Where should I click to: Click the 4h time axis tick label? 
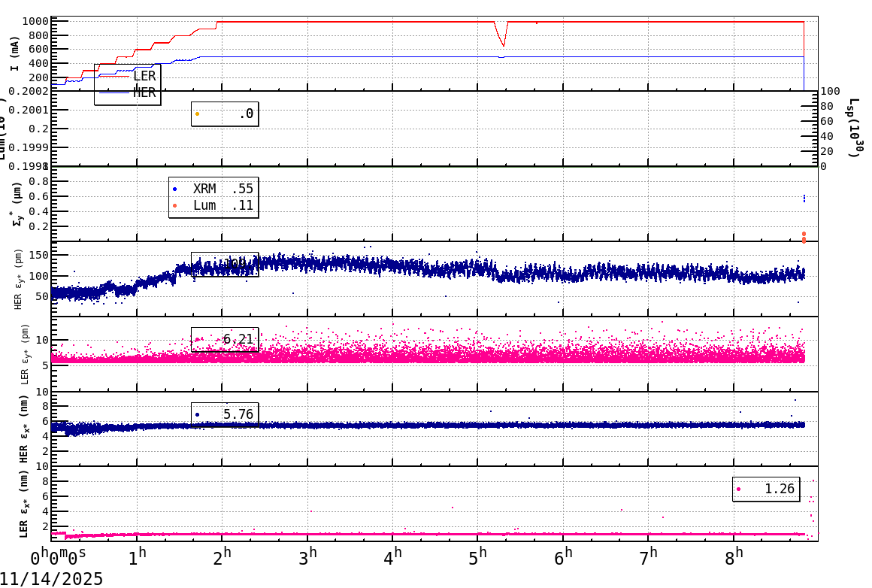(x=392, y=557)
